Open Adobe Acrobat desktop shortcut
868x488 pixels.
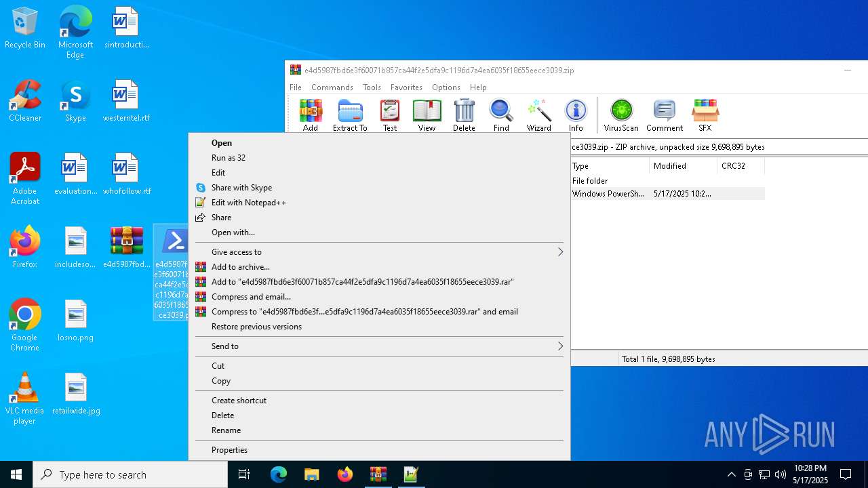tap(25, 179)
